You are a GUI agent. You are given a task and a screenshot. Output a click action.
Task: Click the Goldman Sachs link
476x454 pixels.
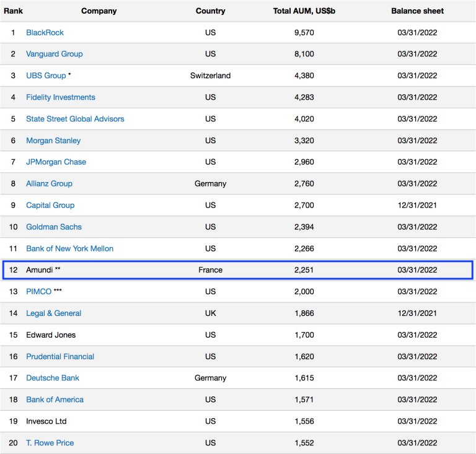54,227
